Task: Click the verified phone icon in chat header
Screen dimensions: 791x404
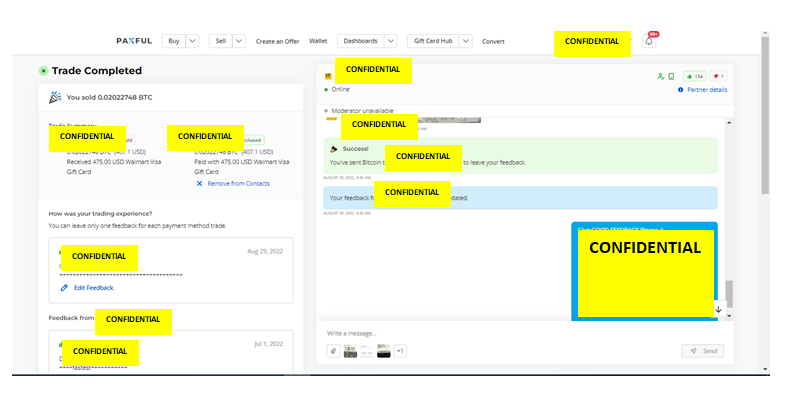Action: [x=671, y=76]
